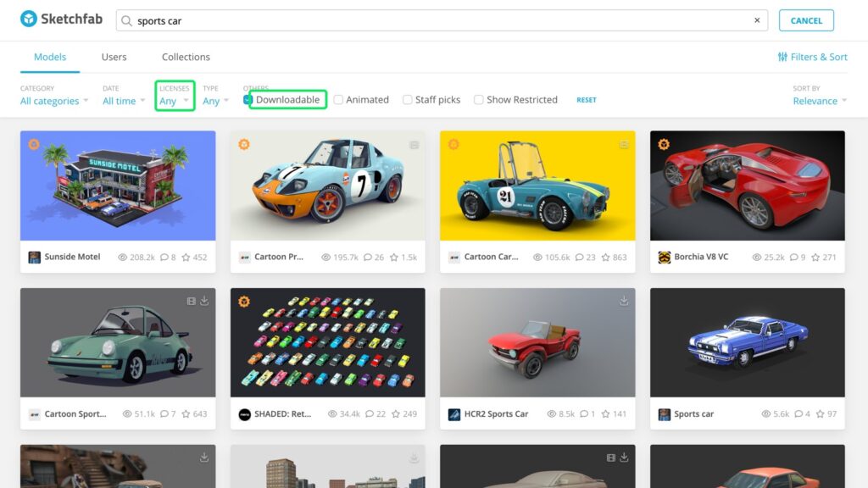Clear the search field with the X
The width and height of the screenshot is (868, 488).
[x=757, y=20]
